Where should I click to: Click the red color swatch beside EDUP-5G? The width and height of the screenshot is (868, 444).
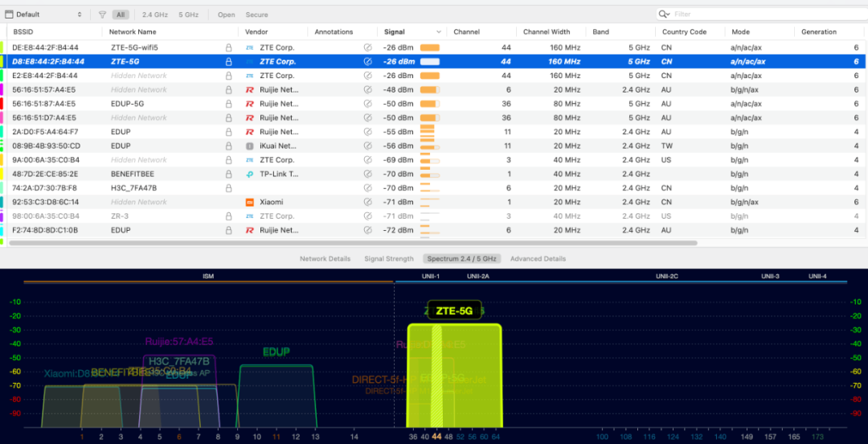[2, 104]
